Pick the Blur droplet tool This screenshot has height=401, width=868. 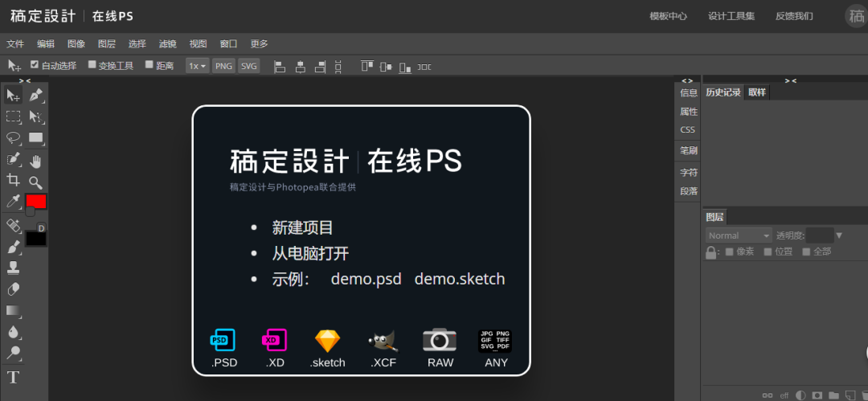pyautogui.click(x=14, y=332)
